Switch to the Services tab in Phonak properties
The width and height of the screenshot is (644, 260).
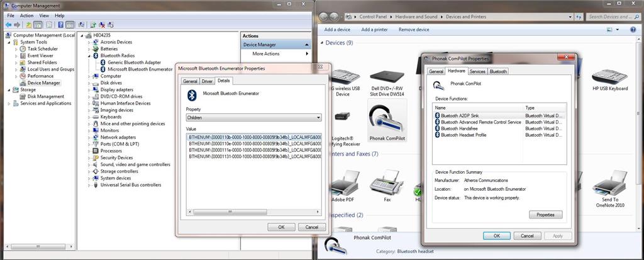[477, 72]
